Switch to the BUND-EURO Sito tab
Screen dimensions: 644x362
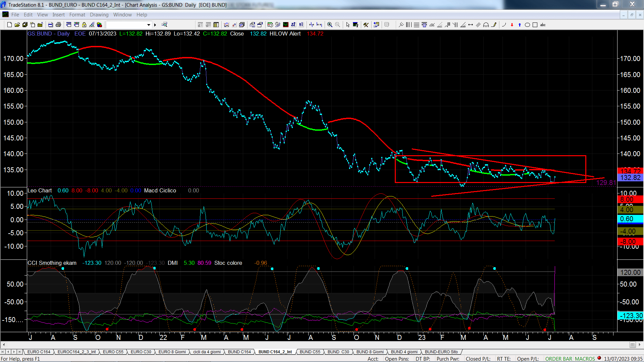pos(441,352)
